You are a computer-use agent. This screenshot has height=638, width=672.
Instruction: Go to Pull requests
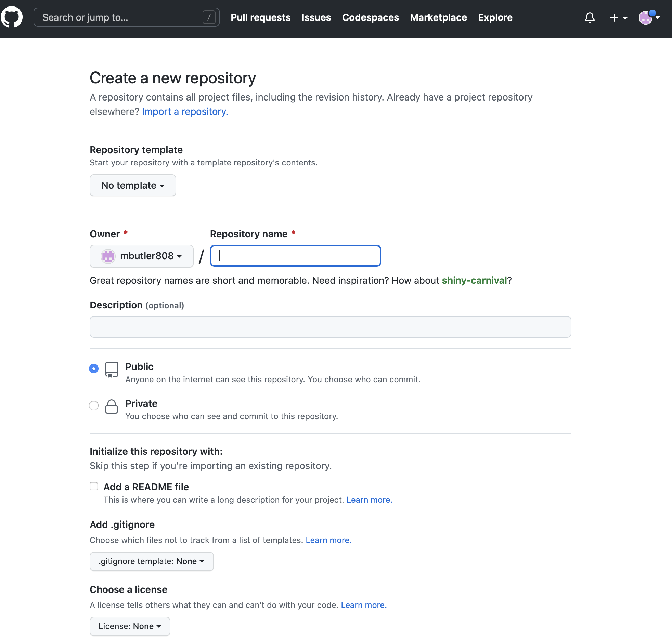coord(260,17)
